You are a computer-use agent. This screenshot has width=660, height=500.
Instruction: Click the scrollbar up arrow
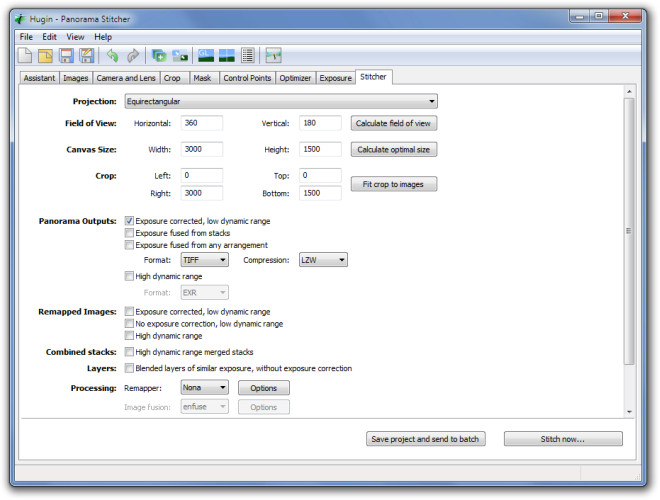click(629, 91)
